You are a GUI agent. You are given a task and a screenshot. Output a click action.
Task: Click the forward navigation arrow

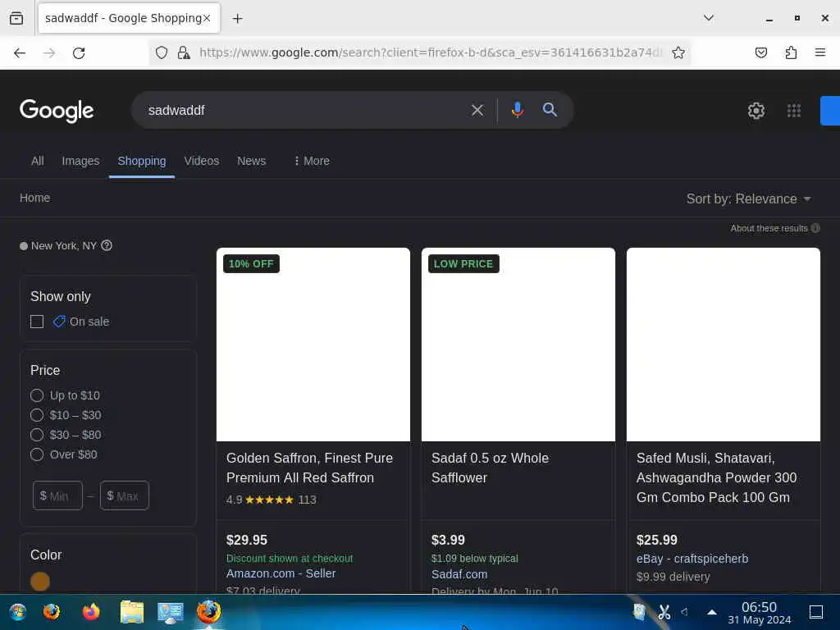click(49, 52)
